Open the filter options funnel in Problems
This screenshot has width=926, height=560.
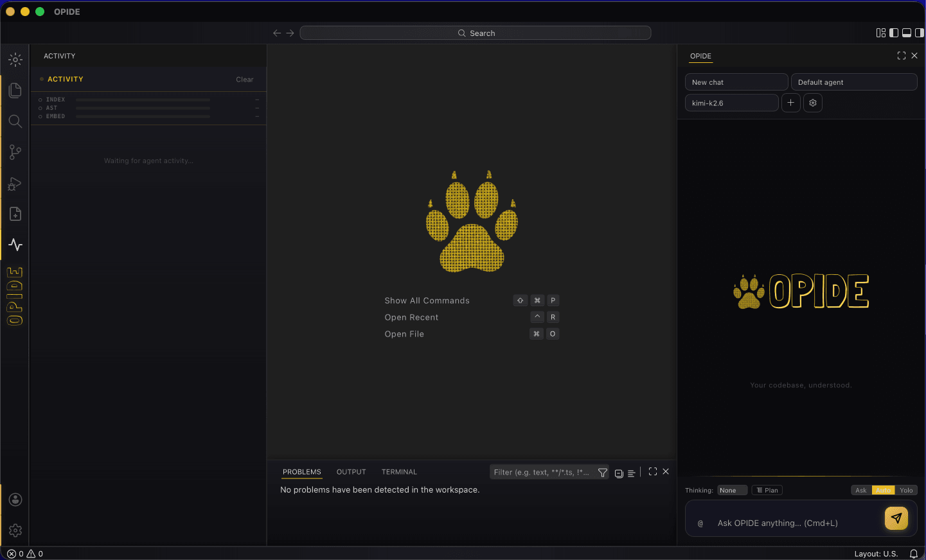(x=603, y=473)
